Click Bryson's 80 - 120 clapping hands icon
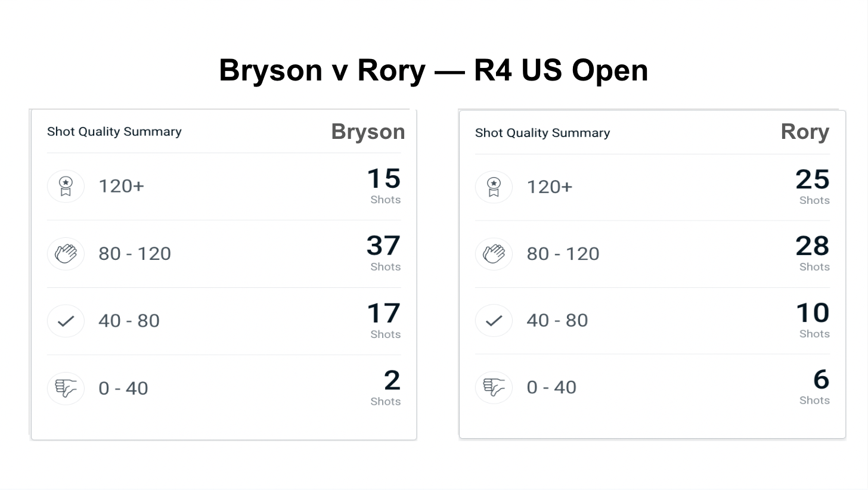Viewport: 868px width, 490px height. point(66,253)
